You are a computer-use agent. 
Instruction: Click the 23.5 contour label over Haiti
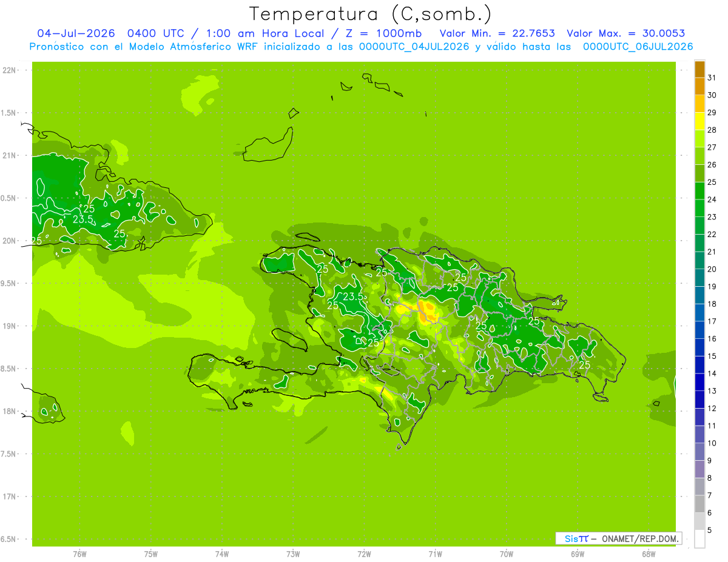coord(354,296)
